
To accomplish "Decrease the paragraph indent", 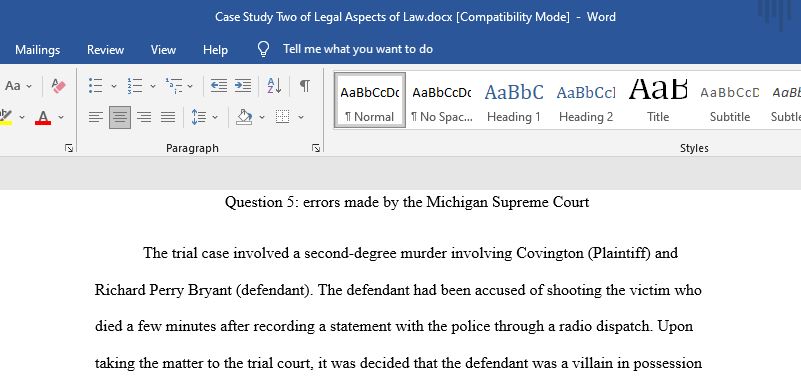I will click(219, 86).
